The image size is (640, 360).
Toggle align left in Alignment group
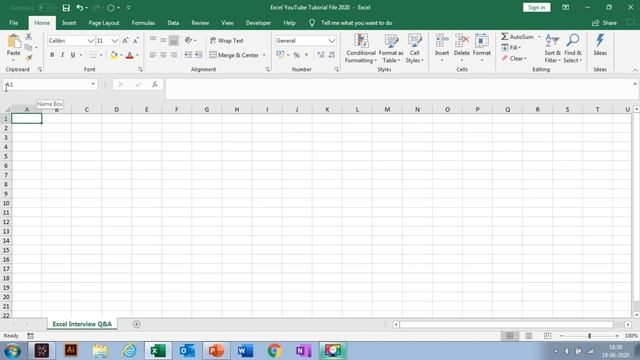153,55
